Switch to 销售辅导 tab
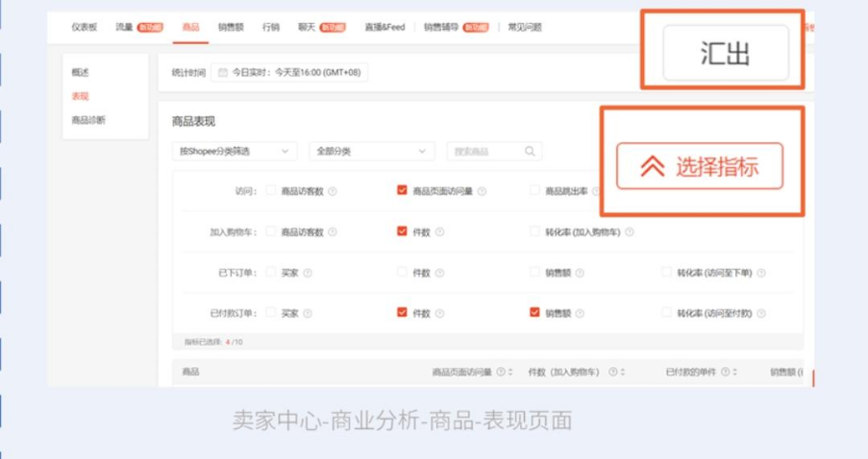This screenshot has height=459, width=868. tap(441, 27)
